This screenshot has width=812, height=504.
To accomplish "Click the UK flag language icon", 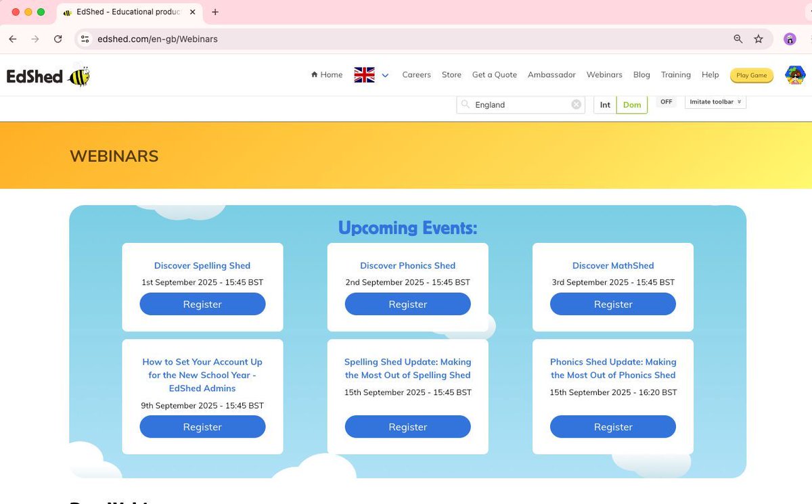I will pos(364,75).
